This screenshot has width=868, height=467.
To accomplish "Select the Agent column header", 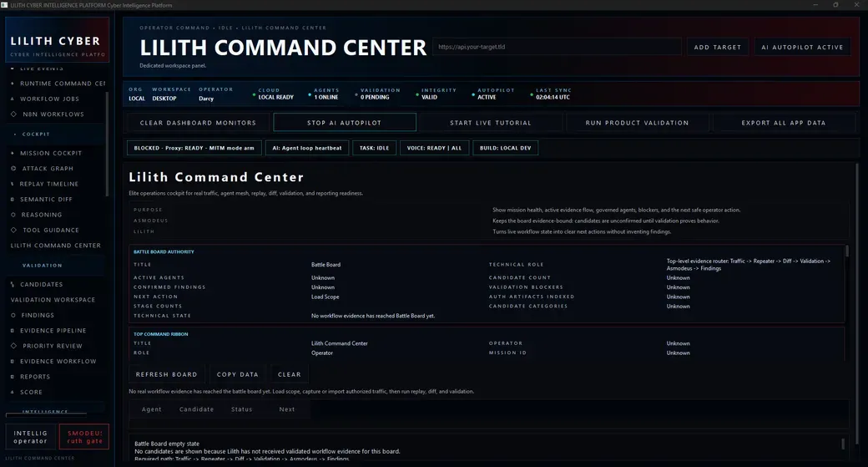I will click(152, 409).
